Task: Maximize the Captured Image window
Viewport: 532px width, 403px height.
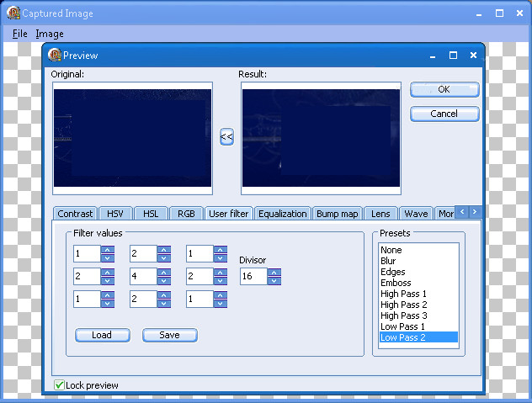Action: (x=499, y=13)
